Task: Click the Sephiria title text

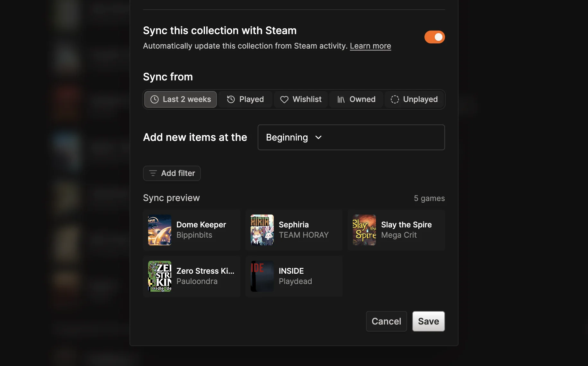Action: tap(294, 224)
